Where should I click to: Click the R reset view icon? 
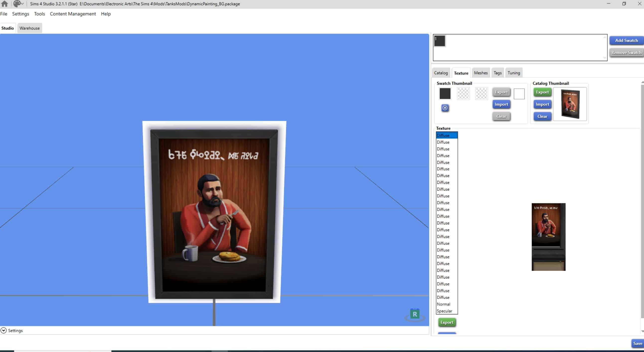click(x=415, y=314)
